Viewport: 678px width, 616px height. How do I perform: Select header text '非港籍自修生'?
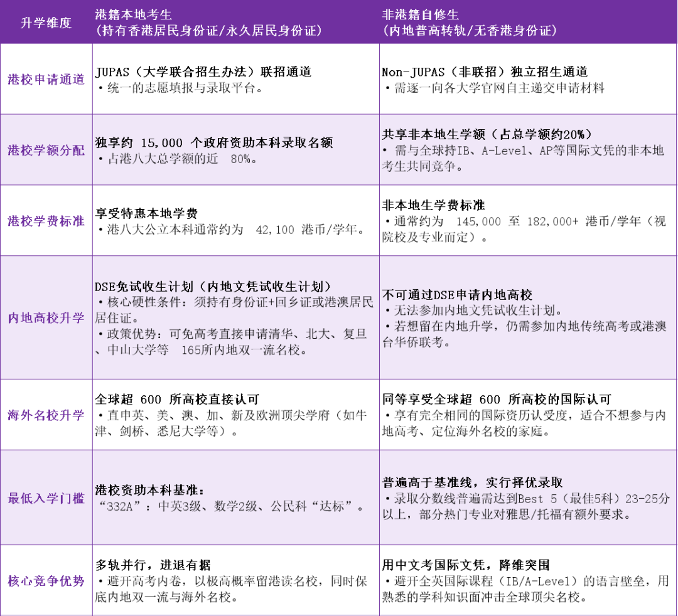tap(420, 14)
